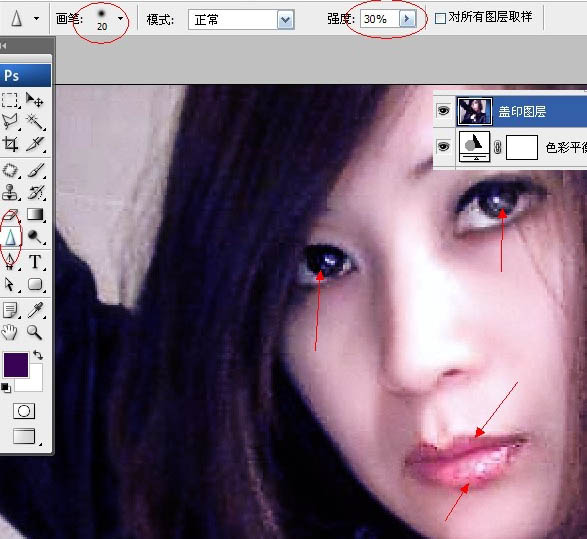
Task: Select the Rectangular Marquee tool
Action: 10,100
